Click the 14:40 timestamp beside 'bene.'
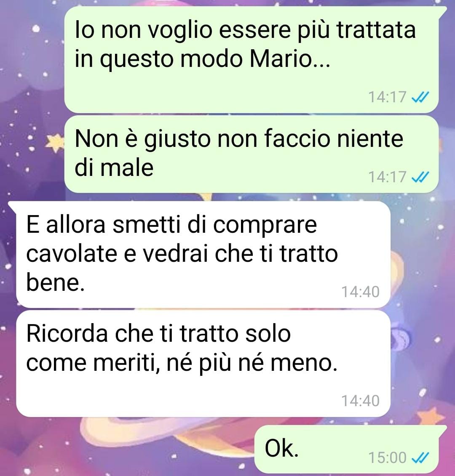 coord(361,292)
